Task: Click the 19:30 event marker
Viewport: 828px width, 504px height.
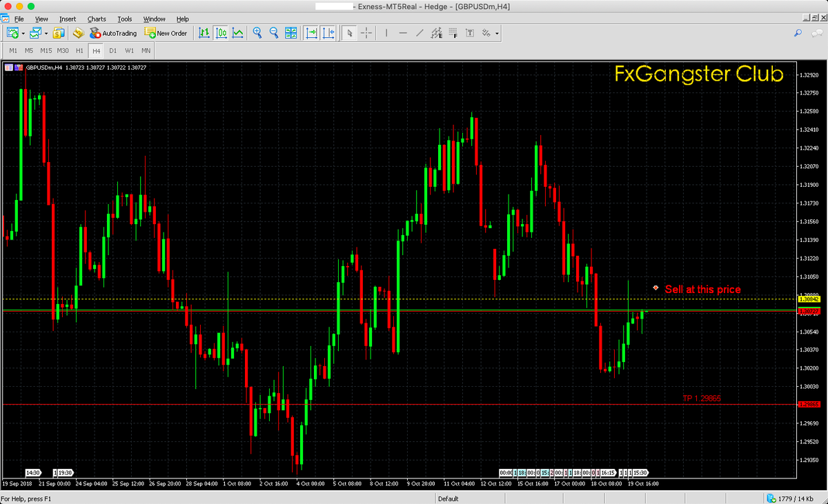Action: tap(65, 473)
